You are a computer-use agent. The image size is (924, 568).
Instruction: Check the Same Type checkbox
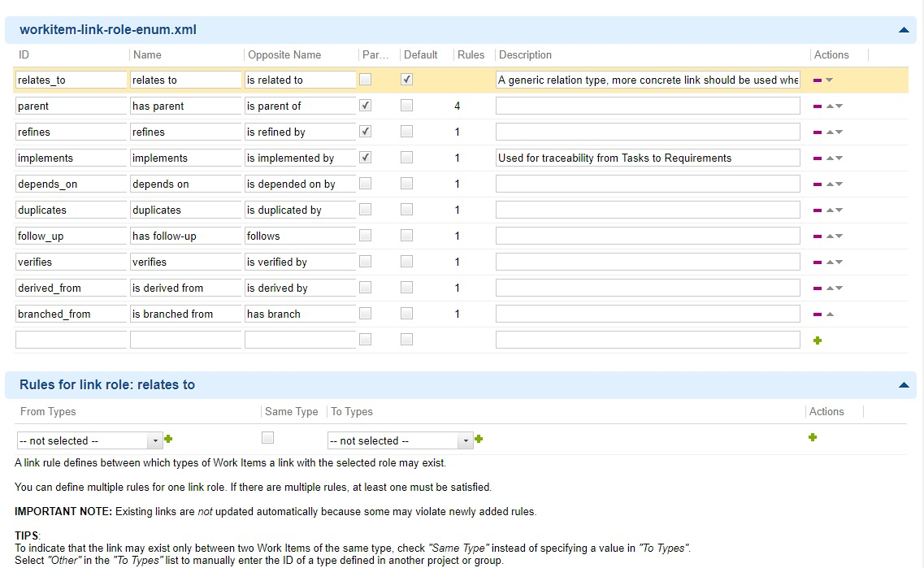pyautogui.click(x=267, y=437)
